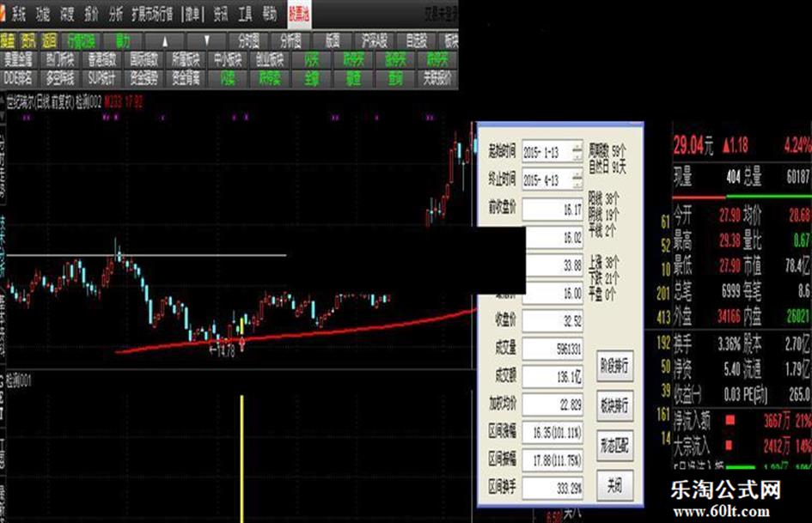Click the down triangle toolbar button
Screen dimensions: 812x523
click(x=206, y=41)
